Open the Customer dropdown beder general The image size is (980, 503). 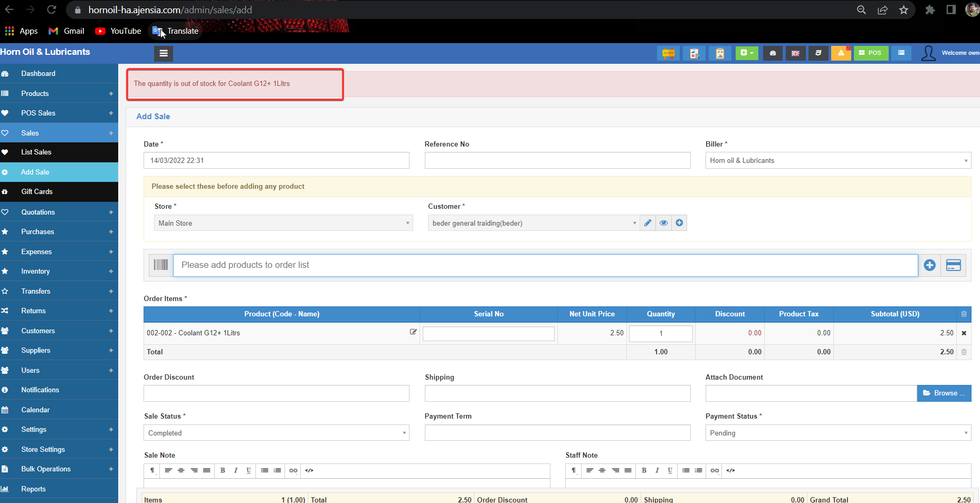click(x=534, y=223)
